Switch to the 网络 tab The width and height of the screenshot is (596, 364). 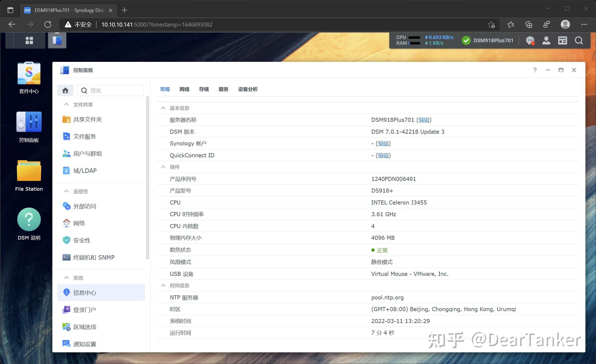[x=184, y=89]
